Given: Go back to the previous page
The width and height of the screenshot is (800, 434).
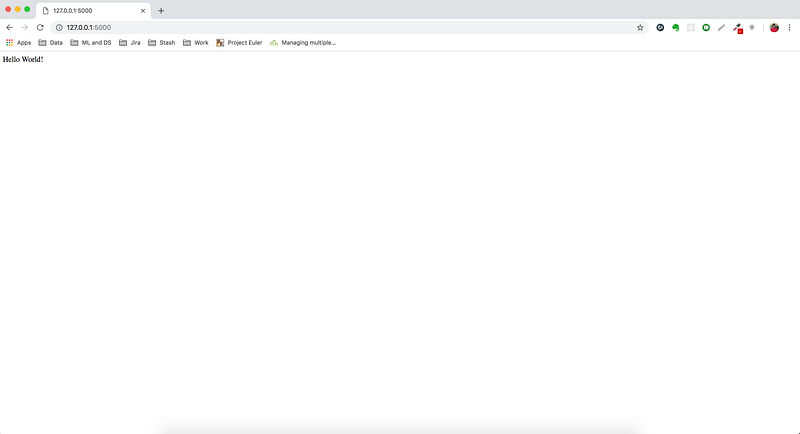Looking at the screenshot, I should pyautogui.click(x=10, y=28).
